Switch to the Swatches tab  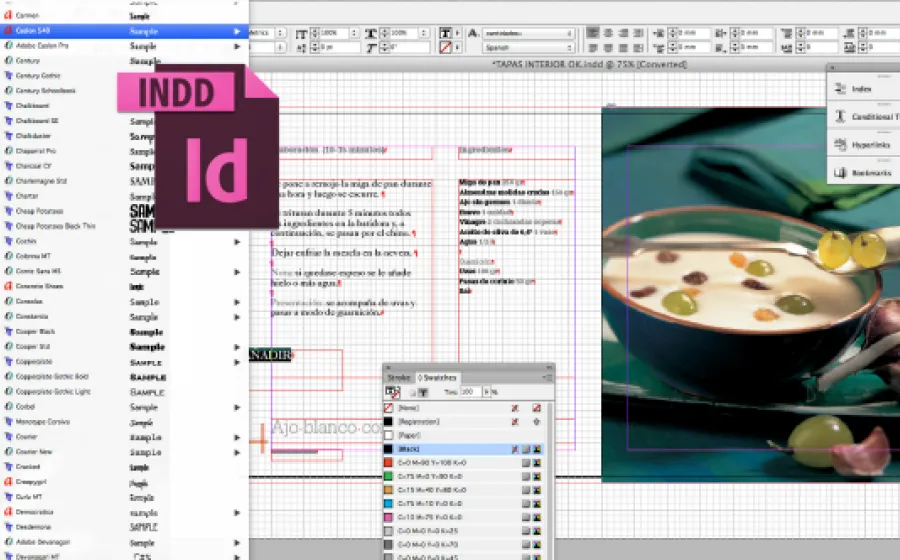click(x=437, y=378)
